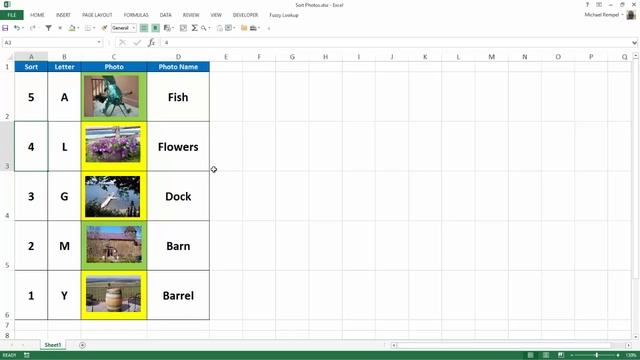Image resolution: width=640 pixels, height=360 pixels.
Task: Open the FILE tab
Action: pos(12,15)
